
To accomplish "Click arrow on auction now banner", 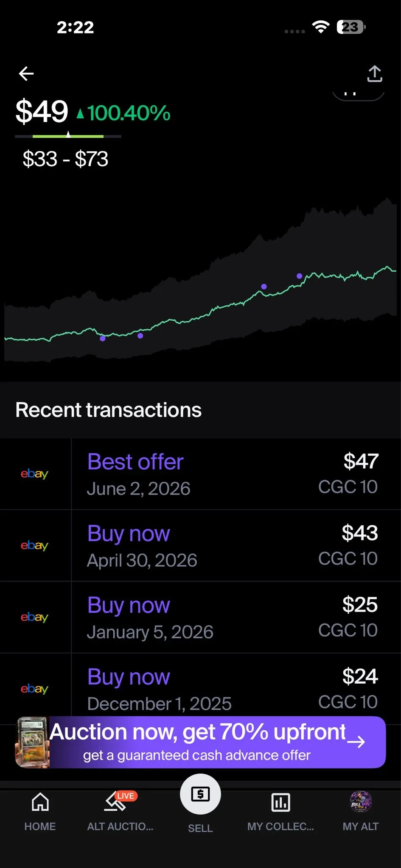I will click(356, 742).
